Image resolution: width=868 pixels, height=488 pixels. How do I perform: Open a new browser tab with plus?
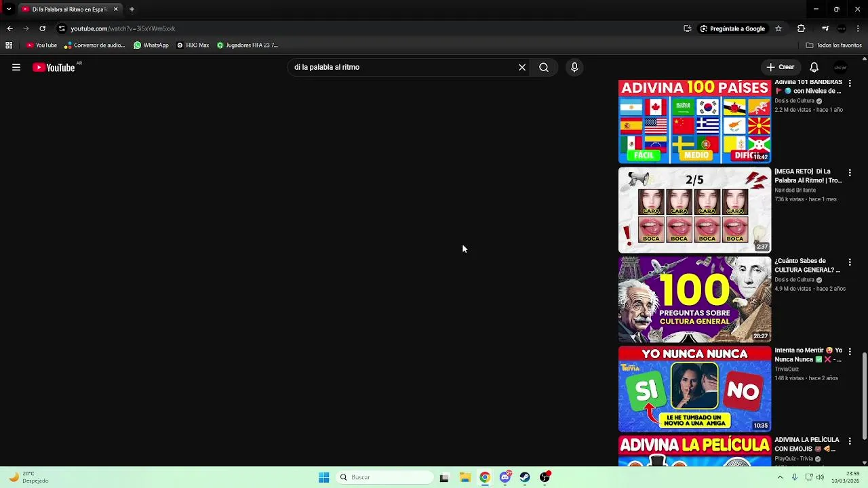132,9
